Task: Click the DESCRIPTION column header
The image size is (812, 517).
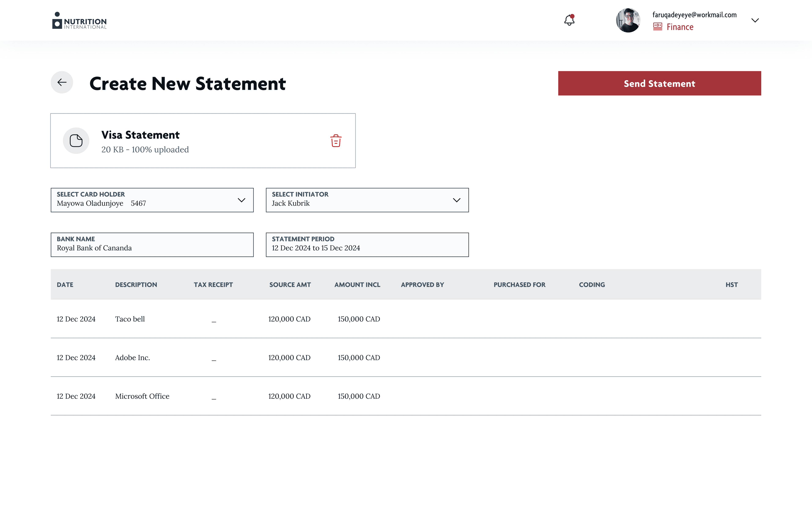Action: click(x=136, y=284)
